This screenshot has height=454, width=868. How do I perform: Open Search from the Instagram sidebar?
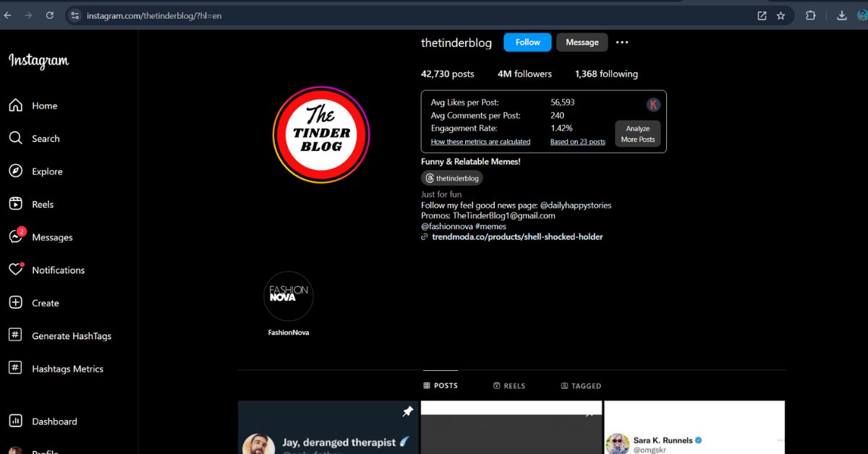tap(34, 138)
